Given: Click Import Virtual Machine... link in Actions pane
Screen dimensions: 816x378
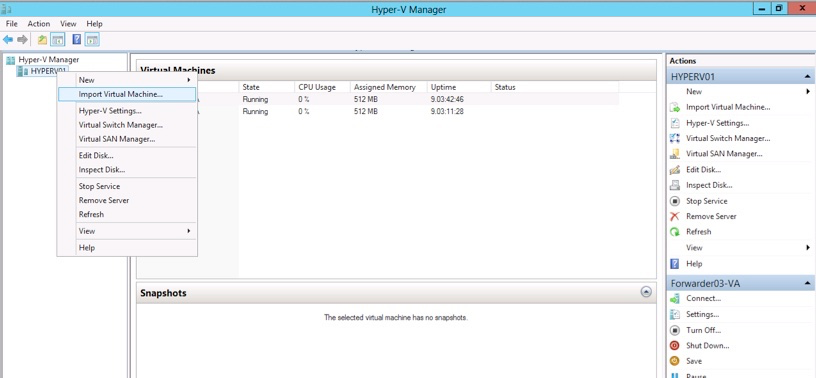Looking at the screenshot, I should pyautogui.click(x=728, y=107).
